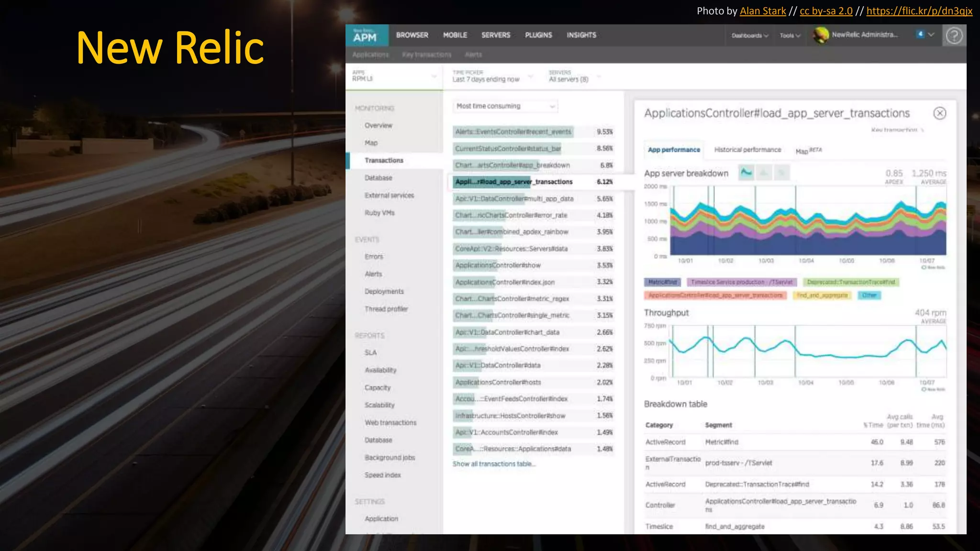This screenshot has width=980, height=551.
Task: Go to the Alerts sub-navigation tab
Action: pos(473,55)
